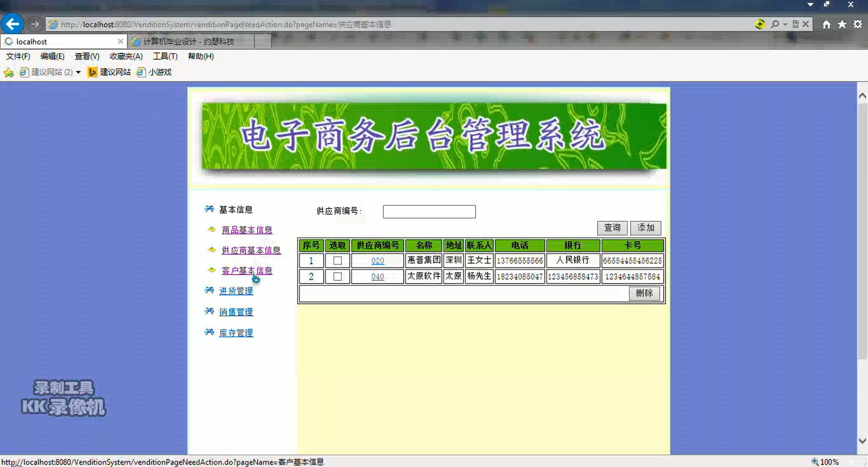The width and height of the screenshot is (868, 467).
Task: Open the 小游戏 favorites link
Action: coord(154,72)
